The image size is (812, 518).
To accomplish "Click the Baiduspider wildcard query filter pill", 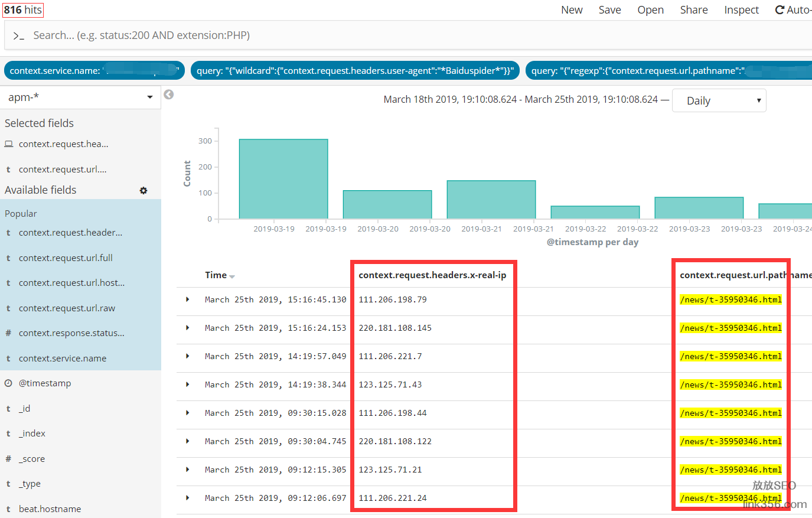I will point(355,70).
